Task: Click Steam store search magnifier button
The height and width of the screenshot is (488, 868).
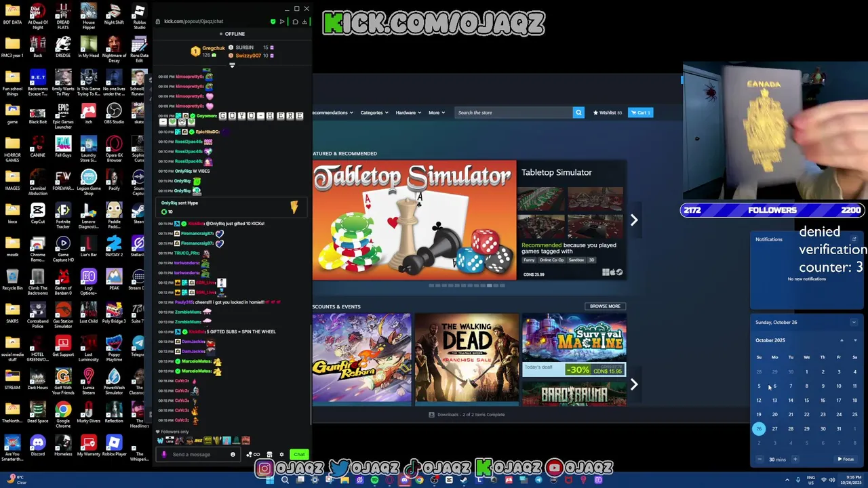Action: (578, 113)
